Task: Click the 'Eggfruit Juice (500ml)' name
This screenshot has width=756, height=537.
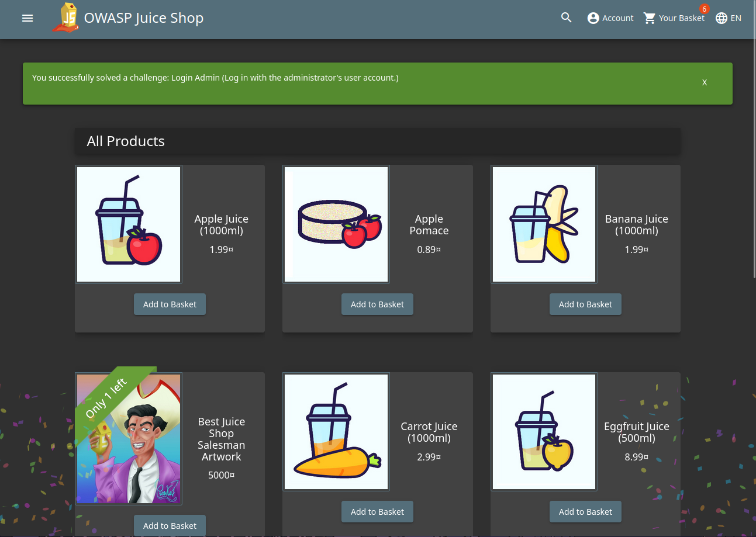Action: pyautogui.click(x=637, y=432)
